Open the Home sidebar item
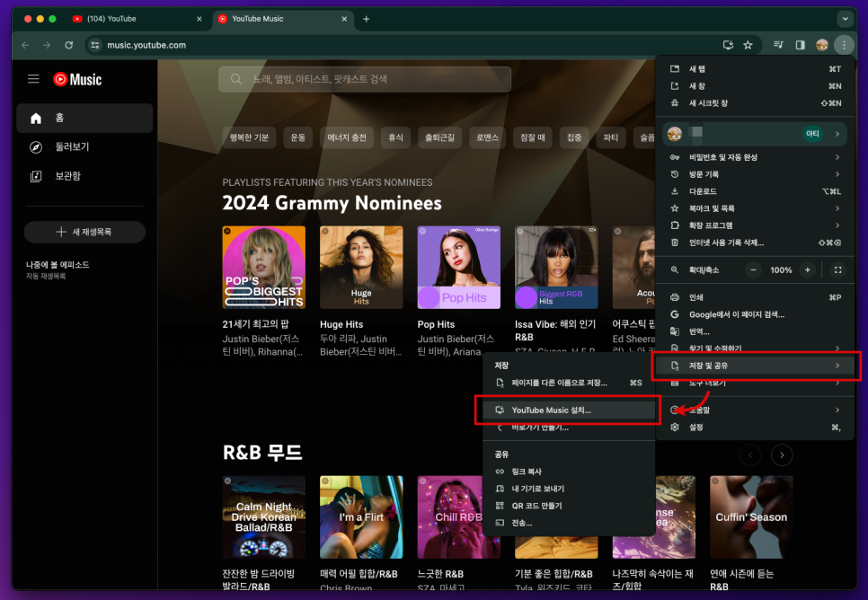 click(84, 118)
